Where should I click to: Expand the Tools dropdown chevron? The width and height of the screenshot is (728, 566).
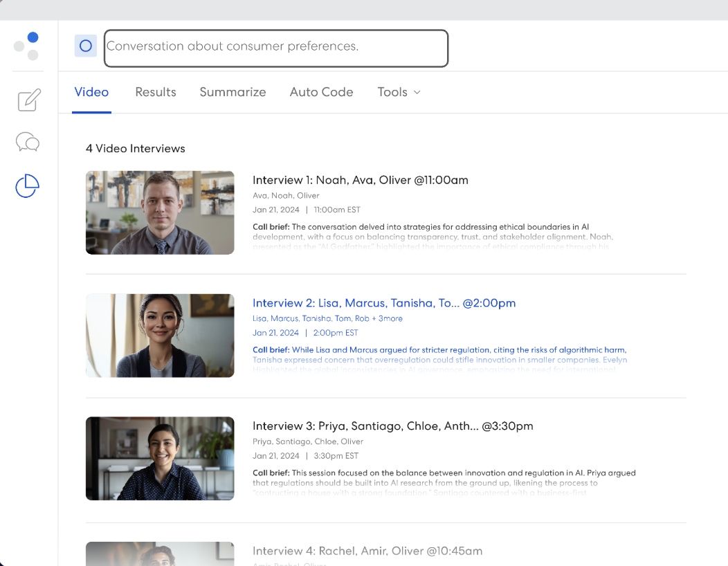click(x=417, y=92)
